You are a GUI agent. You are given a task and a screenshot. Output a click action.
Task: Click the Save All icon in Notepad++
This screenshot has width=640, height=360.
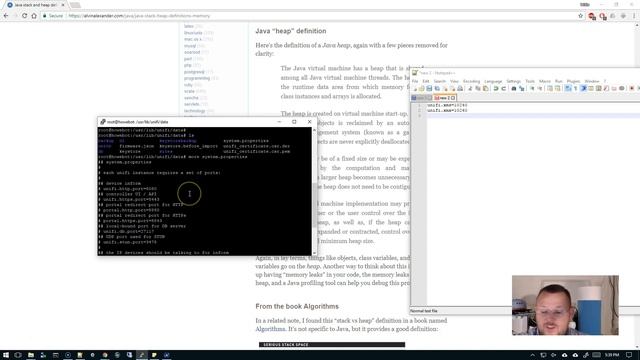click(x=437, y=89)
